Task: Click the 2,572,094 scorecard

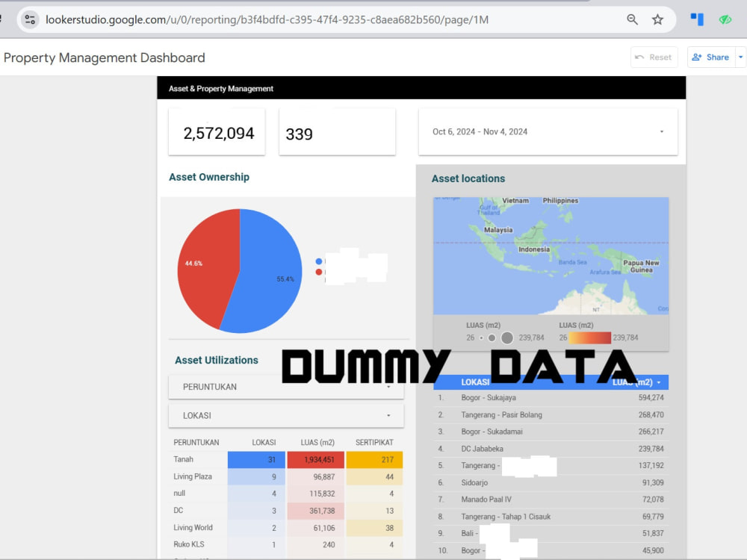Action: point(217,132)
